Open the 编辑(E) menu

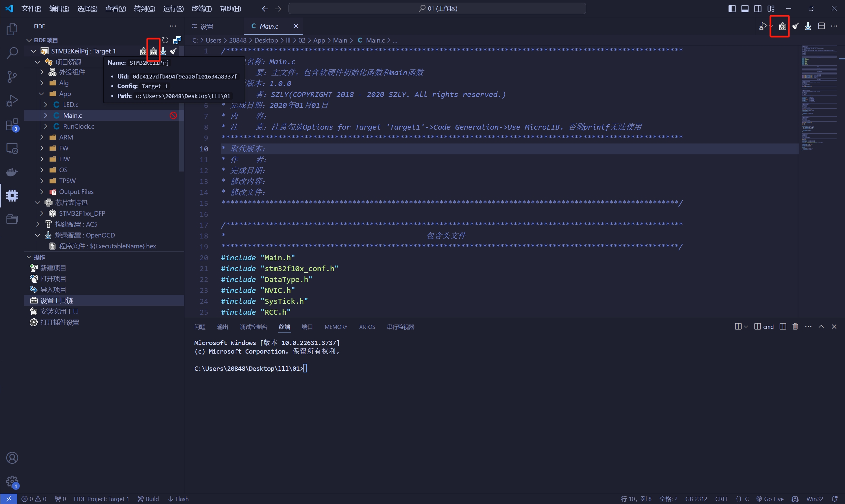[x=59, y=9]
